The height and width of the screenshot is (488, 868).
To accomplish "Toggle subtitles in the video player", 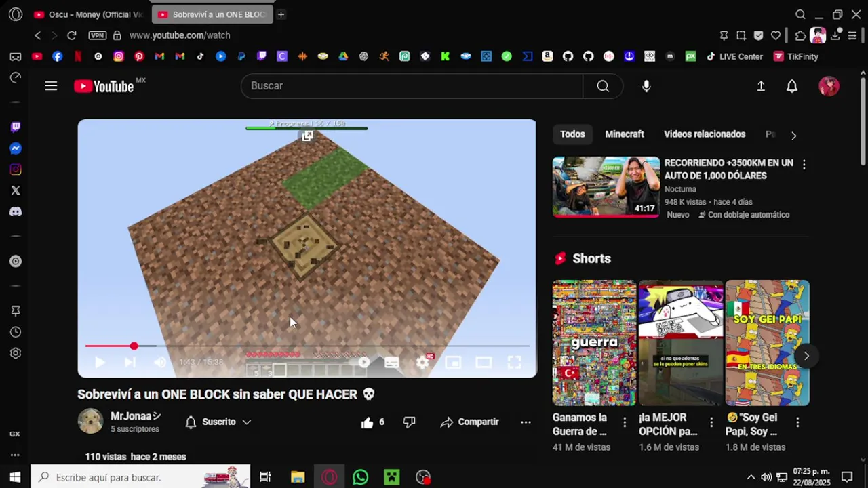I will 392,363.
